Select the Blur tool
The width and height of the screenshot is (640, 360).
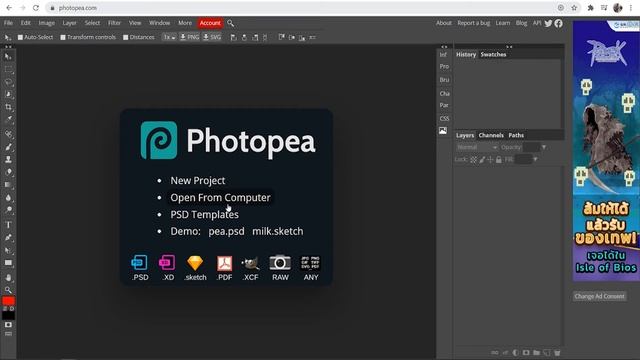8,198
